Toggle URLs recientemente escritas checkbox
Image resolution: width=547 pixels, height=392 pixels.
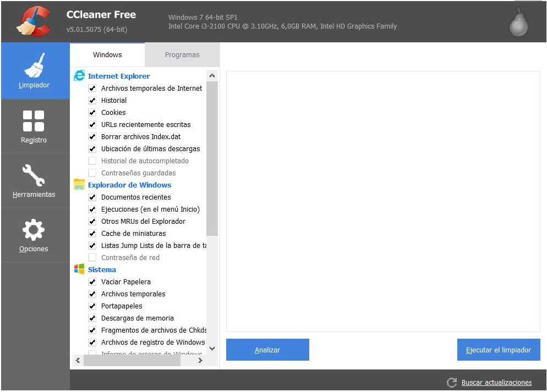92,124
